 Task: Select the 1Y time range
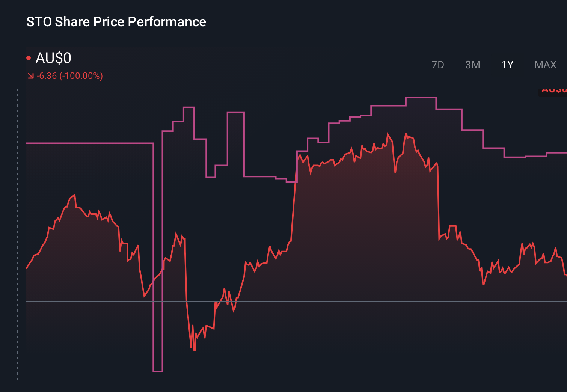tap(507, 65)
